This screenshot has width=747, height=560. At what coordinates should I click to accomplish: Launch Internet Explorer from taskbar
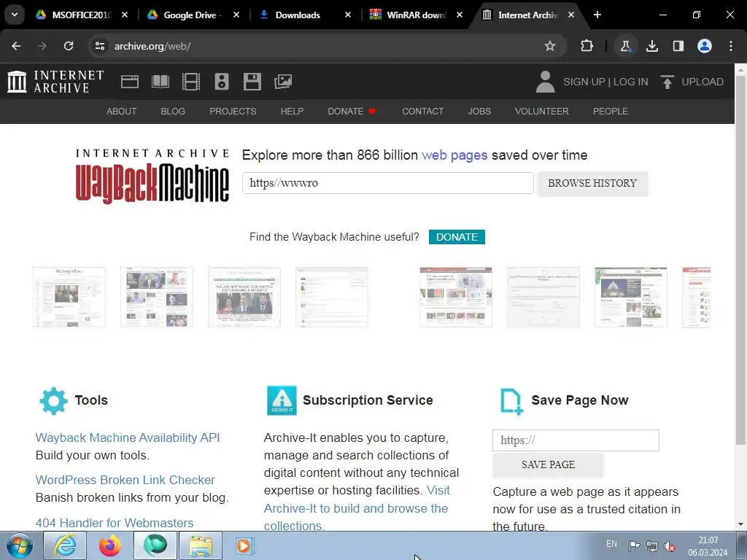[65, 545]
